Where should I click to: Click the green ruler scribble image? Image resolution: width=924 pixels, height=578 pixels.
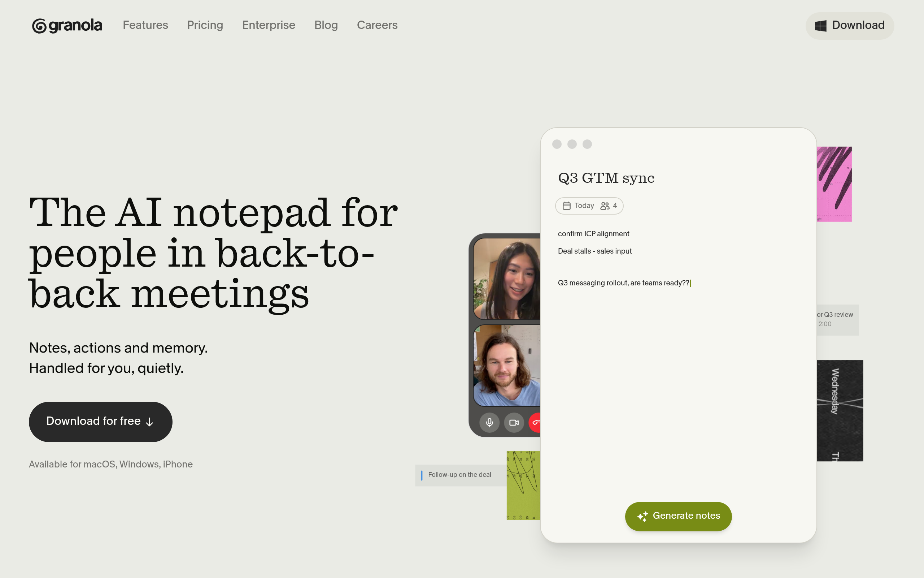(x=523, y=485)
